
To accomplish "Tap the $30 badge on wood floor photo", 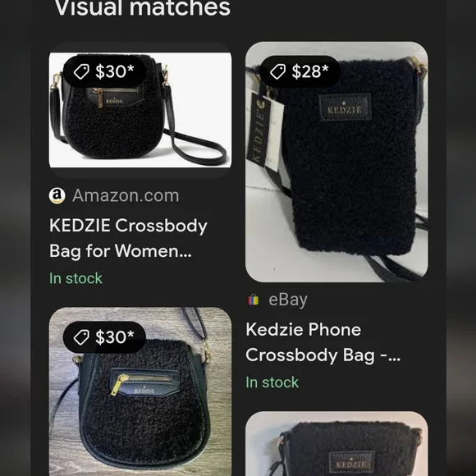I will tap(104, 337).
